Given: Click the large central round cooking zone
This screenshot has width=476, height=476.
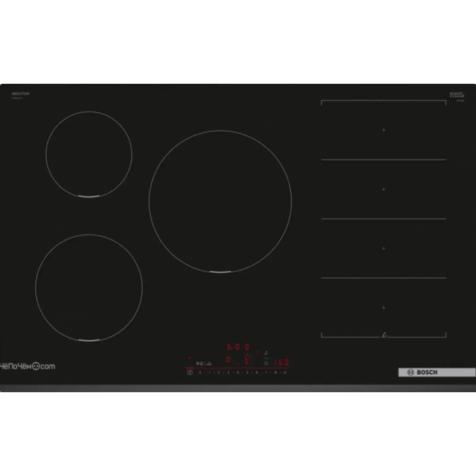Looking at the screenshot, I should 220,201.
